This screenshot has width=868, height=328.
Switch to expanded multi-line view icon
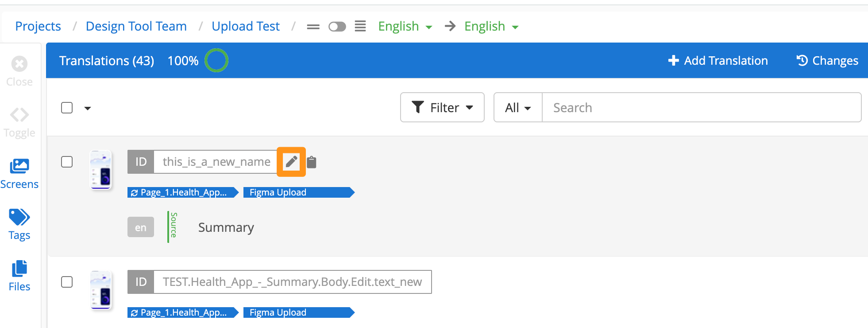(x=360, y=27)
